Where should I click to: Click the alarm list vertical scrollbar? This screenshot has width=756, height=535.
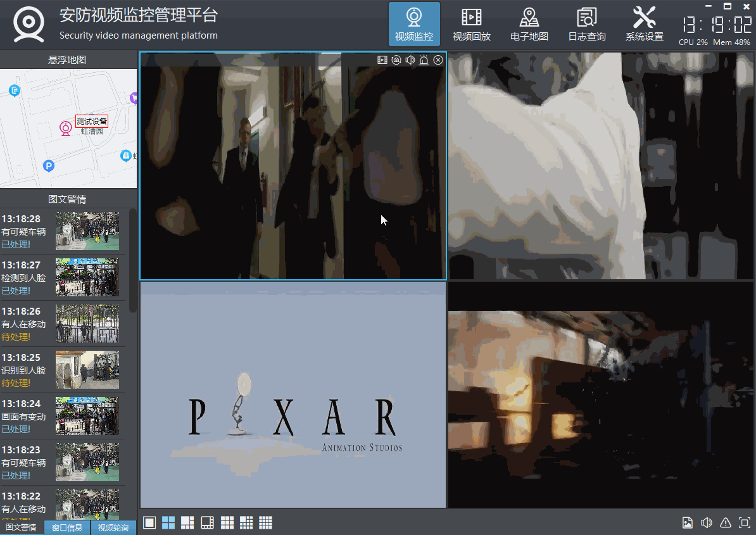tap(132, 260)
